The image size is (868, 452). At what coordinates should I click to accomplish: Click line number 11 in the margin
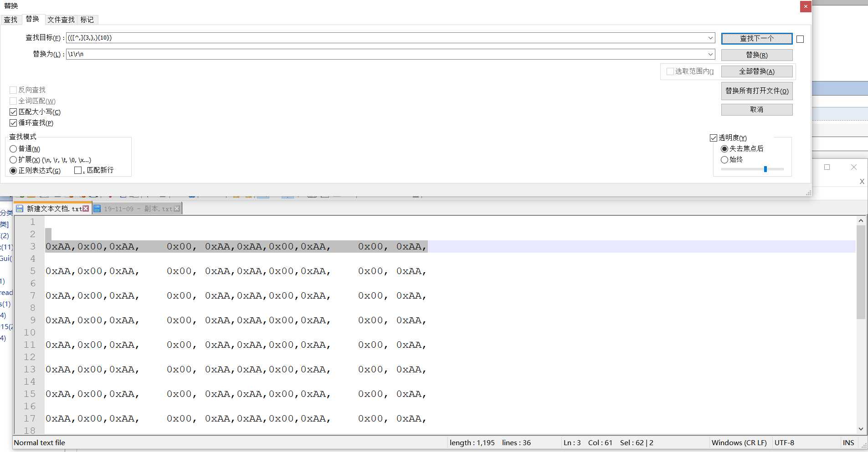(x=30, y=345)
